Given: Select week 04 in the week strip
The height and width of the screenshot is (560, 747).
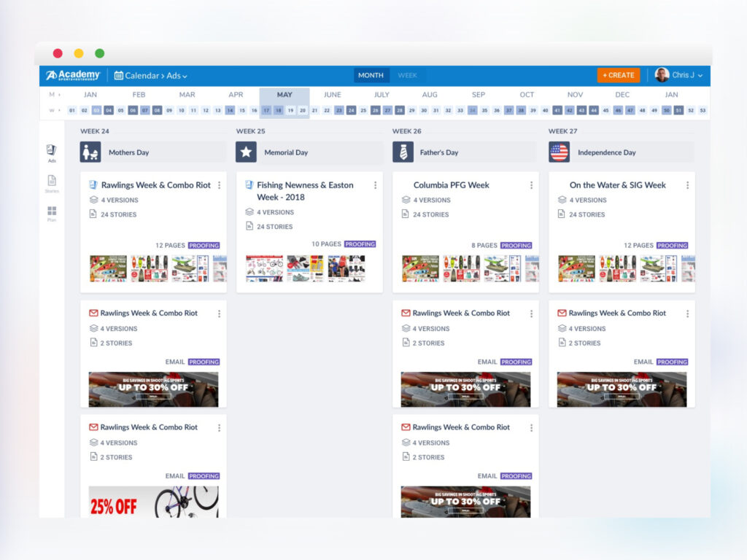Looking at the screenshot, I should click(109, 111).
